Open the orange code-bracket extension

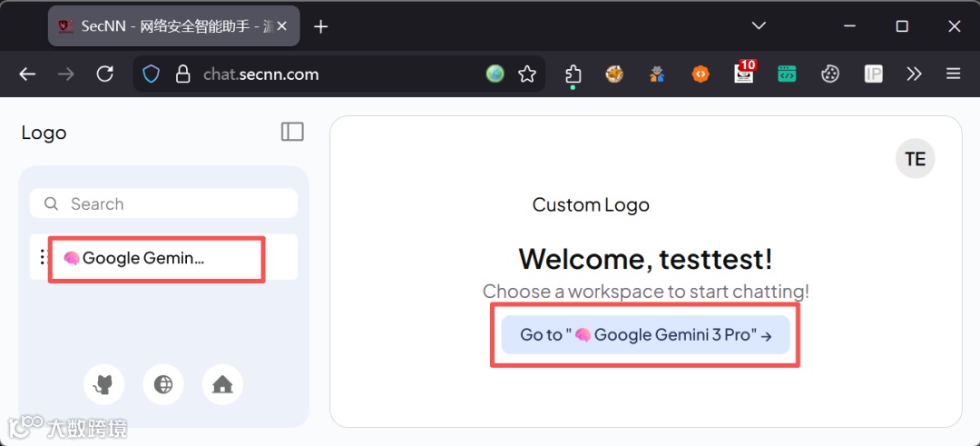pyautogui.click(x=701, y=74)
